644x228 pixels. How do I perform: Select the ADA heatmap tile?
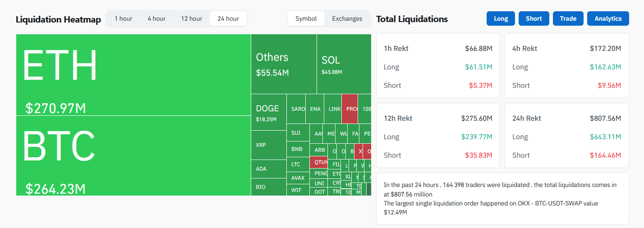click(268, 169)
